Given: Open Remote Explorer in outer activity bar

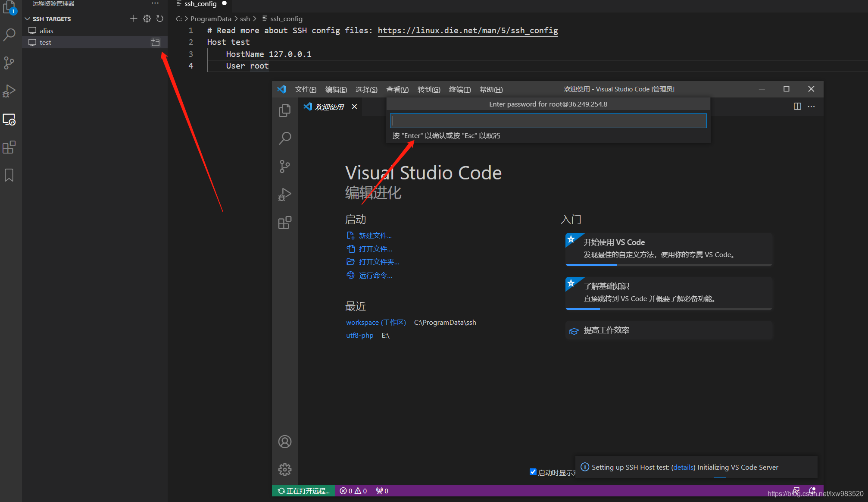Looking at the screenshot, I should pos(9,119).
